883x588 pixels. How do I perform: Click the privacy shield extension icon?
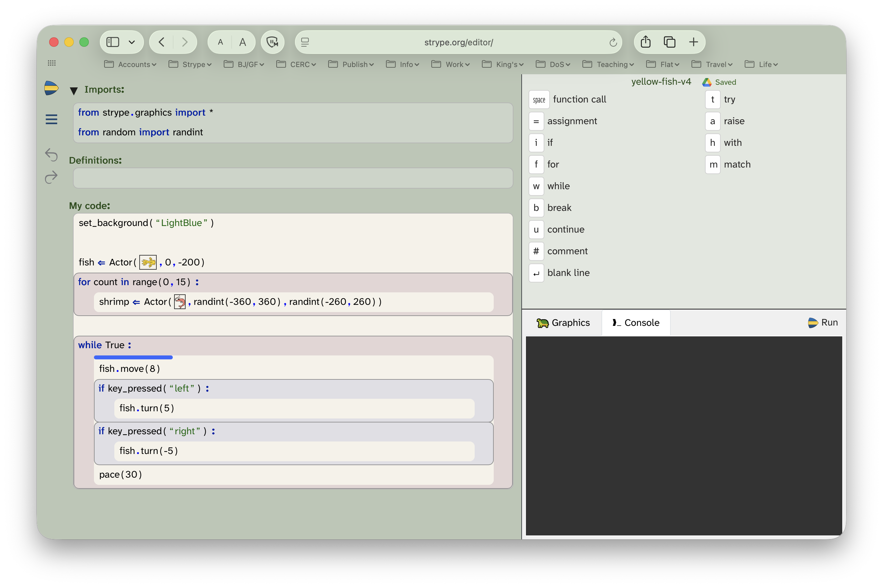coord(273,42)
